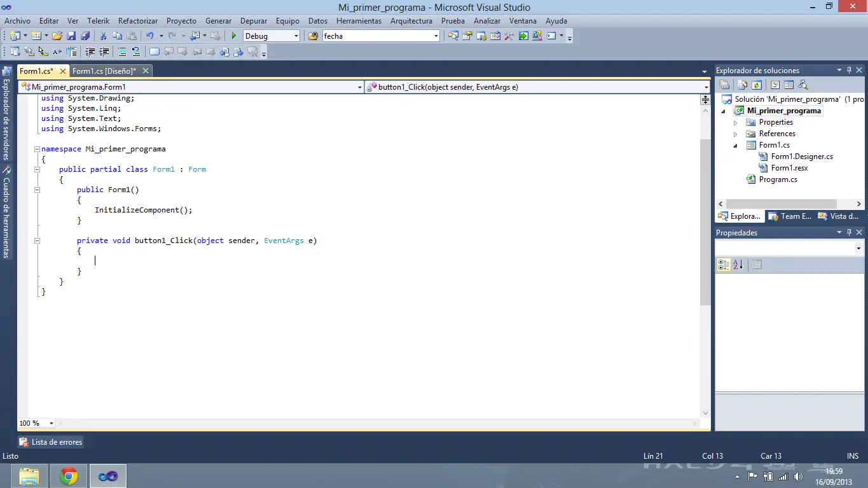Switch to the Team E... panel tab
Image resolution: width=868 pixels, height=488 pixels.
pos(790,216)
